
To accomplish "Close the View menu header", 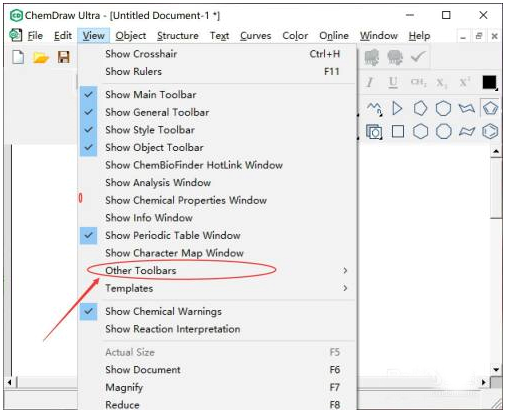I will point(93,35).
